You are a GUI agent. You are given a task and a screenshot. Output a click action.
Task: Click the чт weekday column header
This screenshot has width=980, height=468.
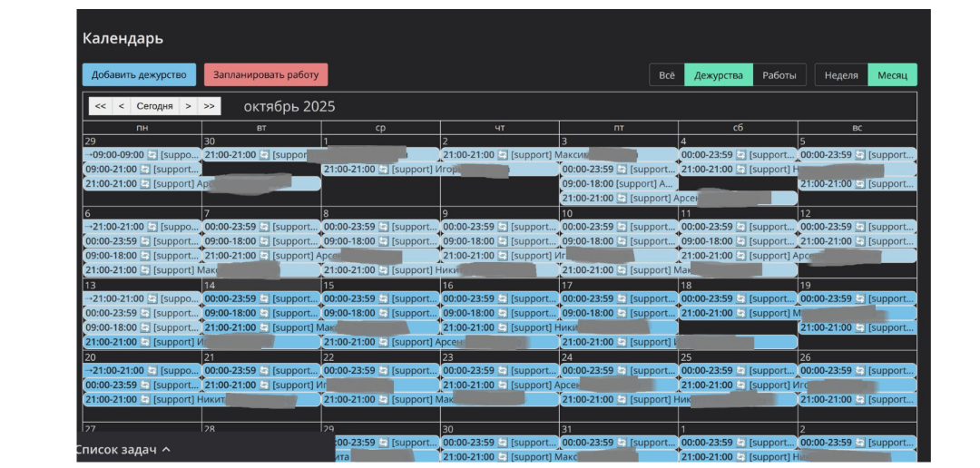(500, 128)
